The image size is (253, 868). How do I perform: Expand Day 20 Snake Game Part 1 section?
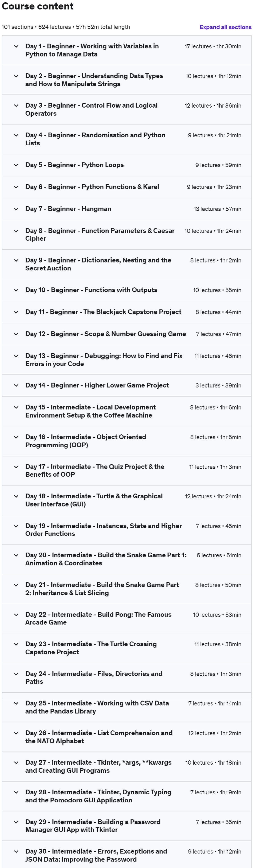coord(105,559)
